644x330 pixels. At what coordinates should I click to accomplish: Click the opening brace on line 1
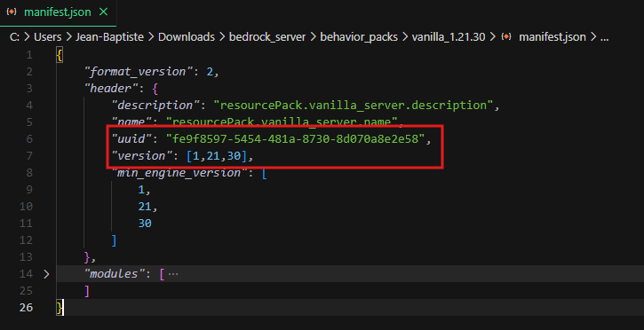60,55
